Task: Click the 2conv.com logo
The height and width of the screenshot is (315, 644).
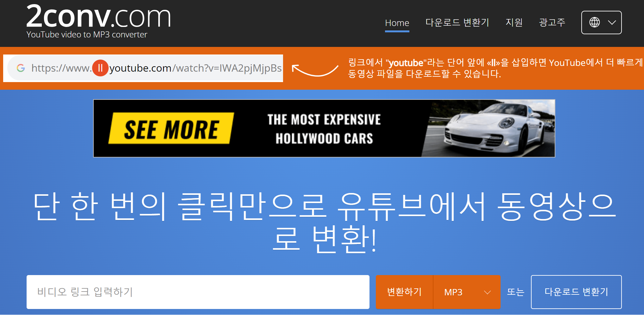Action: [98, 16]
